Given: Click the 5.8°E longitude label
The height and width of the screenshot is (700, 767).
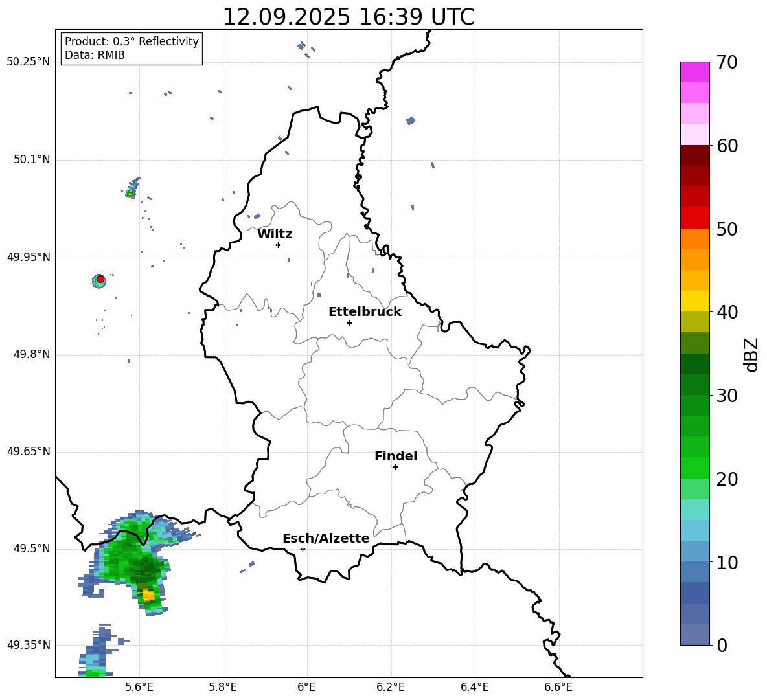Looking at the screenshot, I should coord(223,687).
